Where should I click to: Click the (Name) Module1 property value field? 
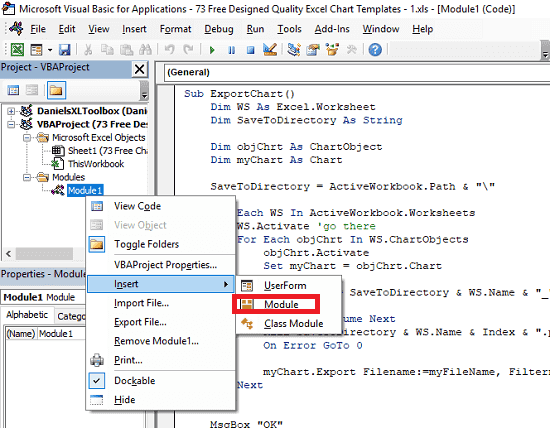click(x=62, y=334)
